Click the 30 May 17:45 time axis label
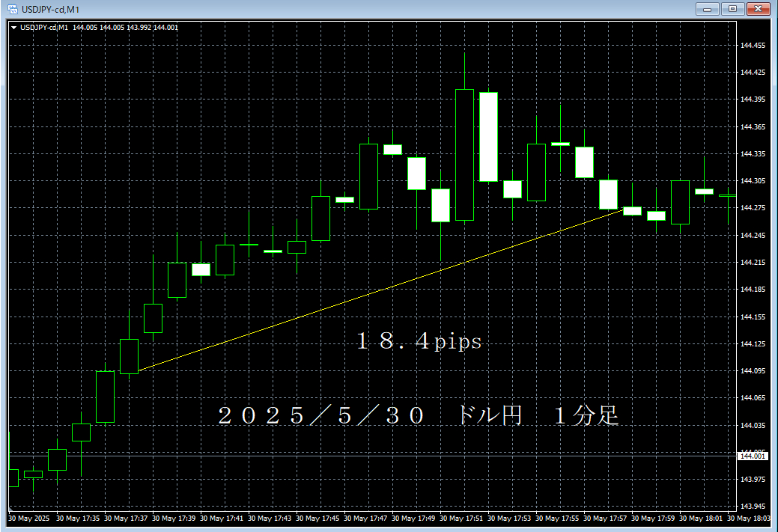Image resolution: width=778 pixels, height=532 pixels. tap(316, 518)
